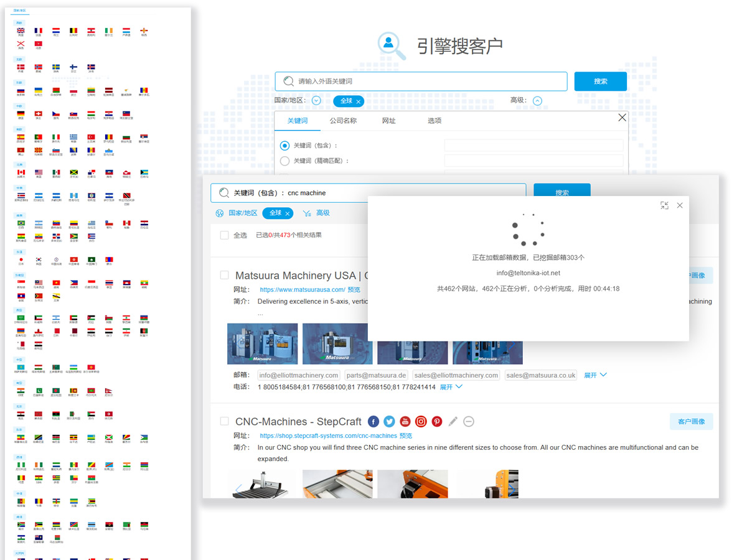Screen dimensions: 747x560
Task: Click the Brazil flag in South America group
Action: [x=21, y=223]
